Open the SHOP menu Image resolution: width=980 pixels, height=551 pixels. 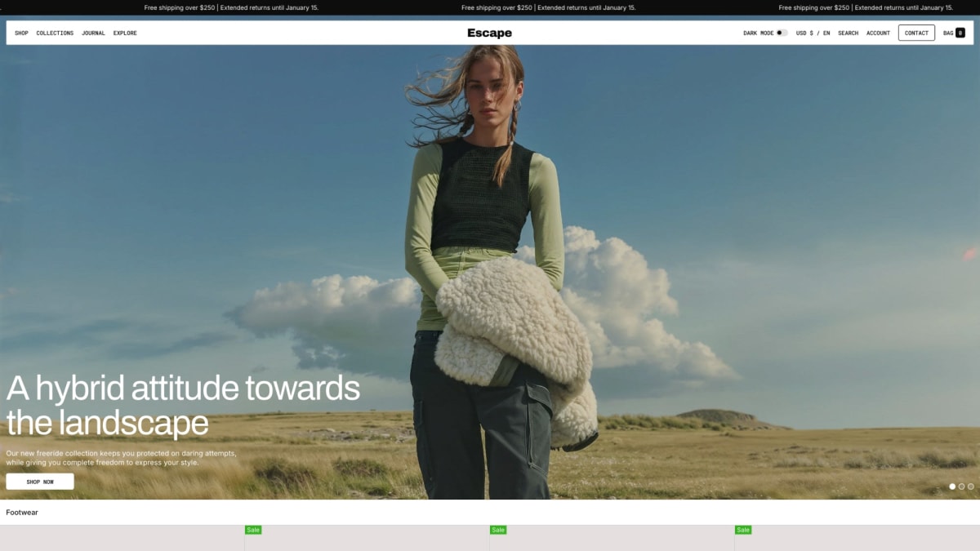point(21,33)
